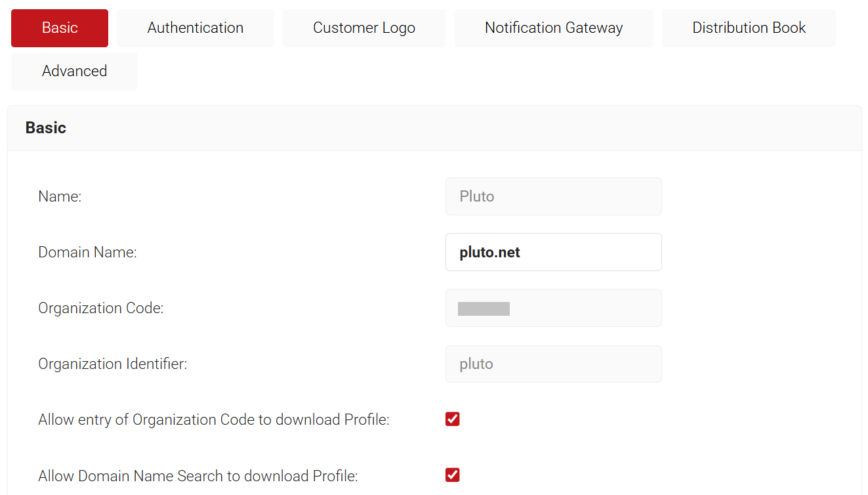Click the red Basic tab
This screenshot has width=868, height=495.
click(60, 28)
